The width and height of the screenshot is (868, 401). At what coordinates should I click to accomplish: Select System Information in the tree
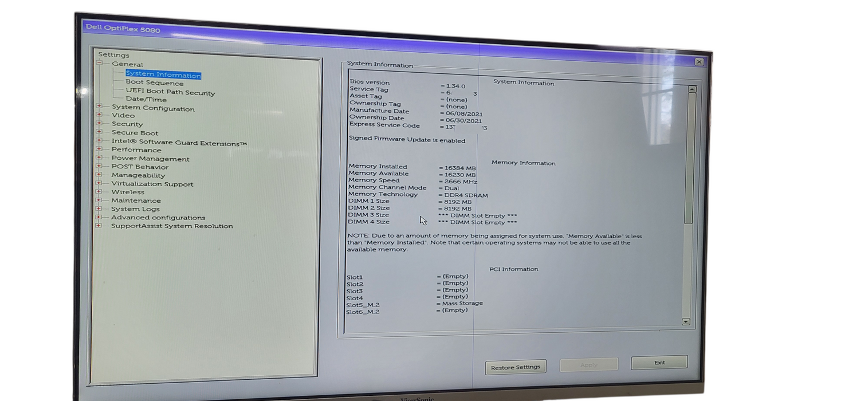[x=163, y=74]
